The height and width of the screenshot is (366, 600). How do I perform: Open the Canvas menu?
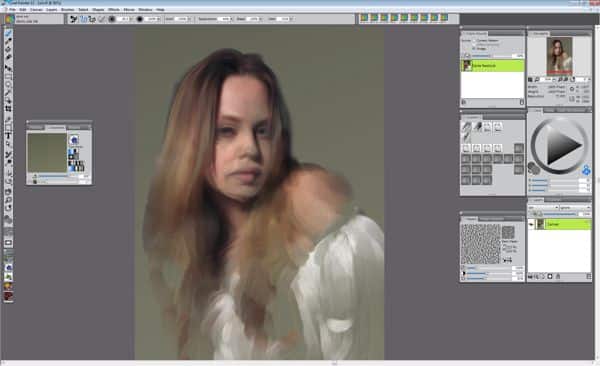point(36,10)
